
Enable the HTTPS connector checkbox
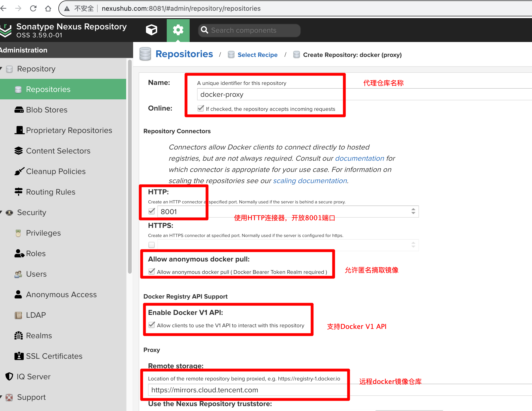[x=152, y=245]
